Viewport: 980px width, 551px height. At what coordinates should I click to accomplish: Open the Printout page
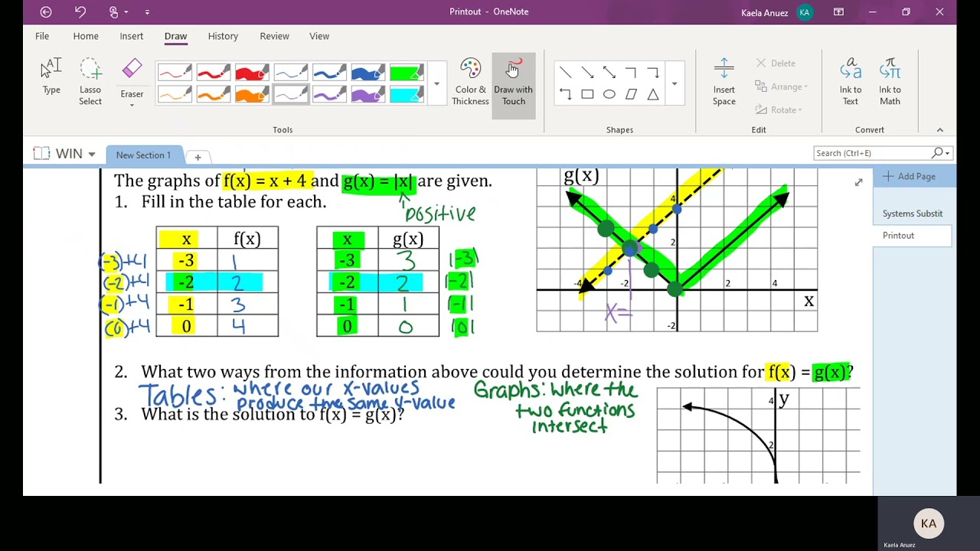click(x=913, y=236)
